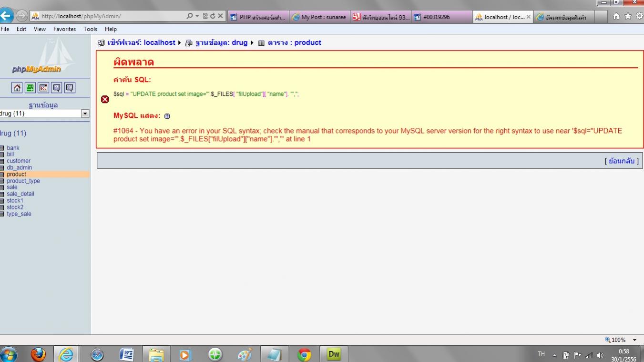644x362 pixels.
Task: Open Microsoft Word from the taskbar
Action: (126, 354)
